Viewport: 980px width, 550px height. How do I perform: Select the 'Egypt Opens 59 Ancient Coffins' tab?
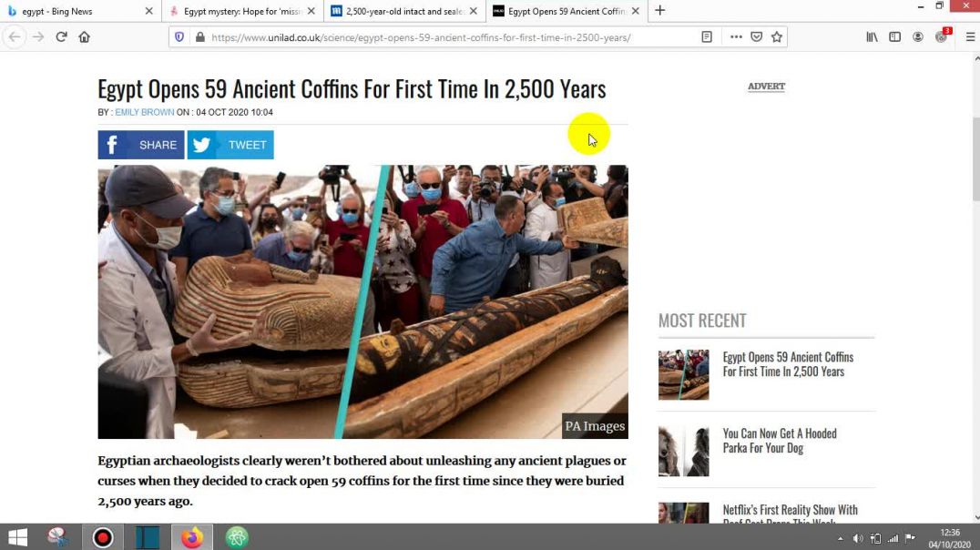click(x=567, y=11)
